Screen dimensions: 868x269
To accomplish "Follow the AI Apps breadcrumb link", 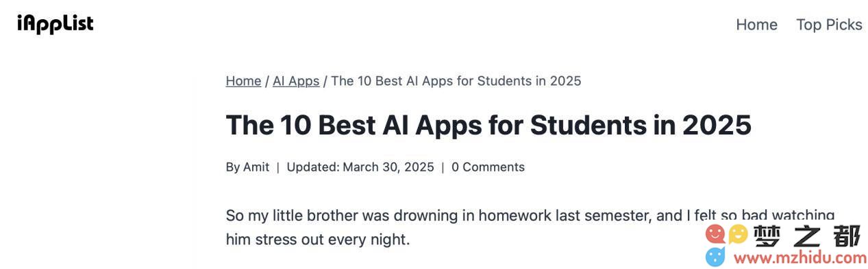I will pyautogui.click(x=296, y=81).
